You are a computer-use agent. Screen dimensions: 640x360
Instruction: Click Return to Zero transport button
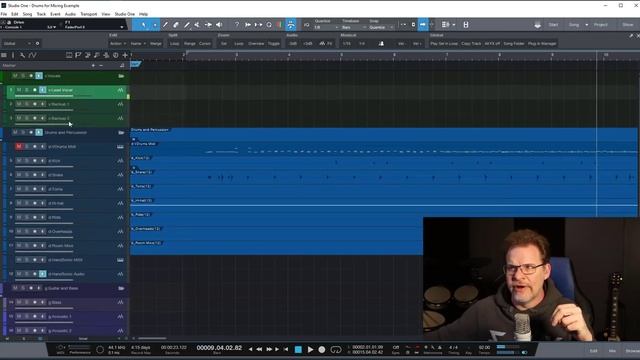click(x=286, y=349)
